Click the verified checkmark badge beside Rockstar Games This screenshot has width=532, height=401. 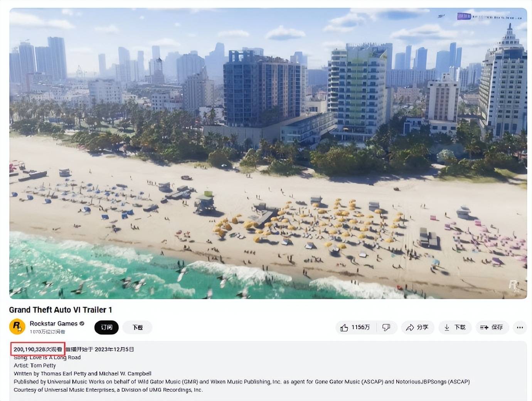coord(82,323)
